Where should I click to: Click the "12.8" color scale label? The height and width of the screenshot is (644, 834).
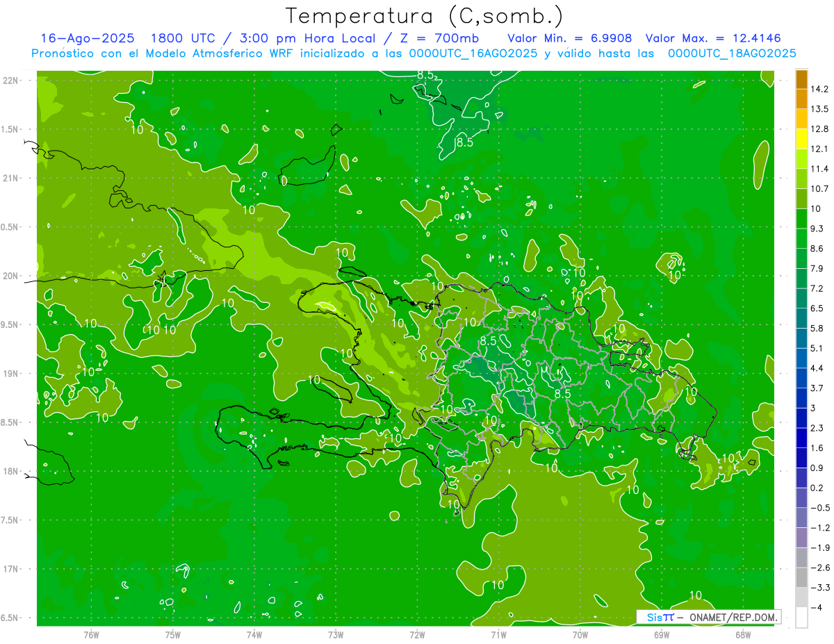tap(821, 129)
